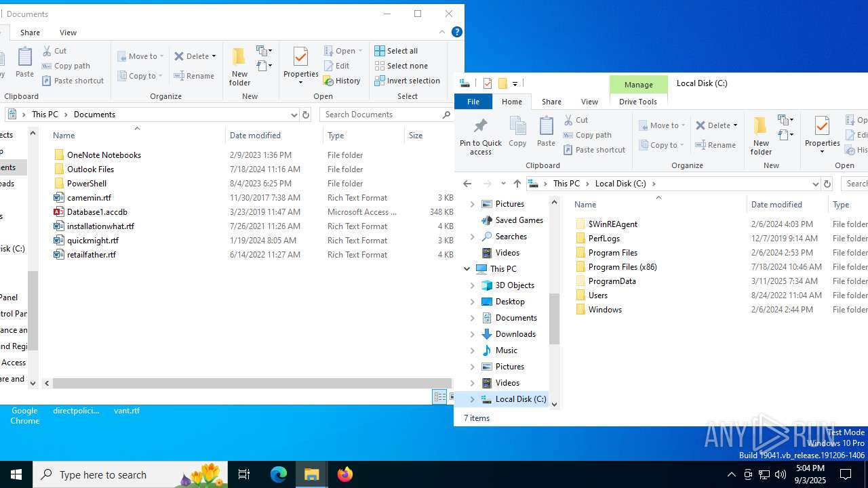This screenshot has height=488, width=868.
Task: Open the File menu in the Local Disk window
Action: click(x=473, y=102)
